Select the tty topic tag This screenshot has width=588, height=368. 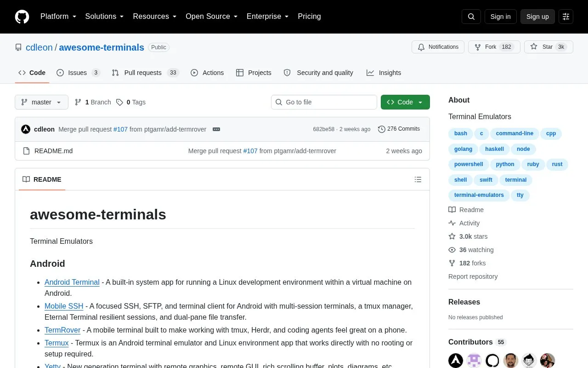(520, 195)
